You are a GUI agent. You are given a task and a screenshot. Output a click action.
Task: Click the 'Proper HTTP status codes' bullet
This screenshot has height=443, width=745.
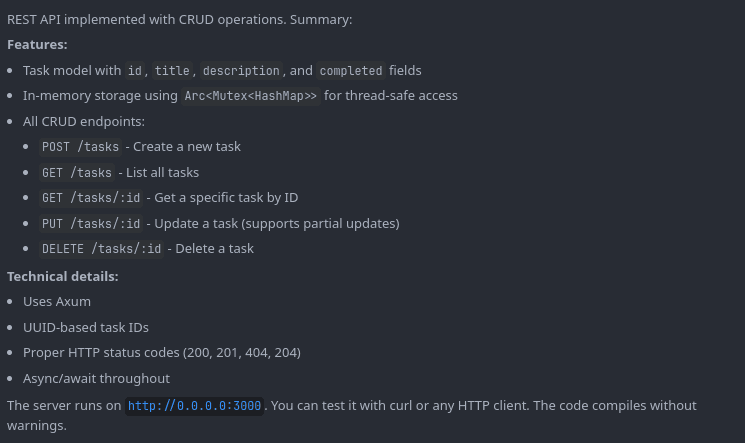coord(162,352)
